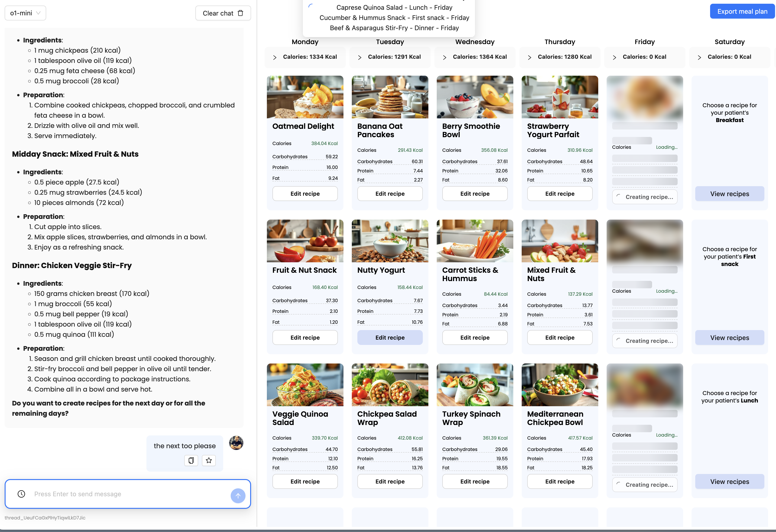
Task: Open the o1-mini model dropdown
Action: click(x=25, y=13)
